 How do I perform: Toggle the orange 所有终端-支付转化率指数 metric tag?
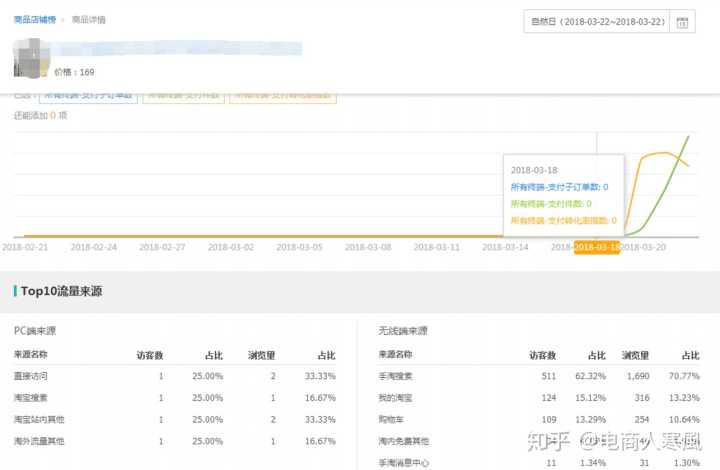tap(283, 96)
